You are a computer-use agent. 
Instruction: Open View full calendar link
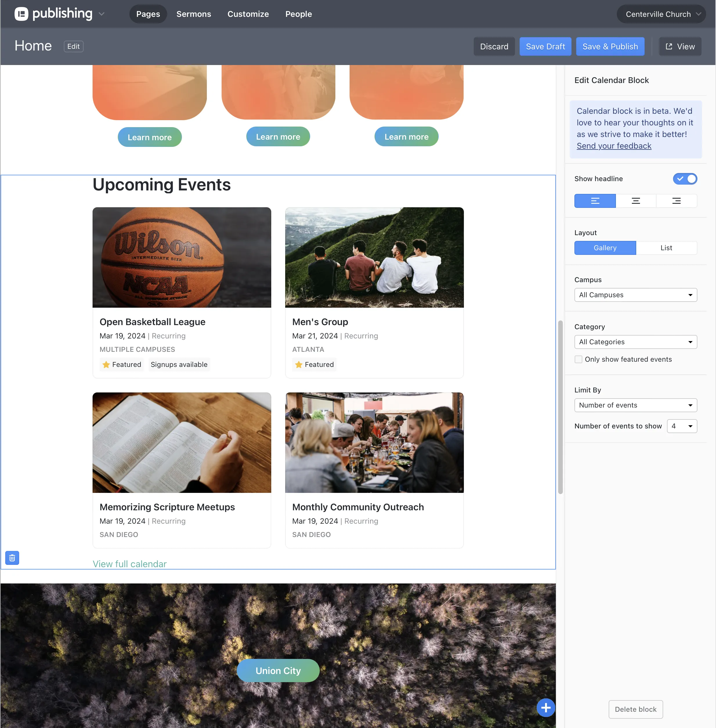[129, 564]
